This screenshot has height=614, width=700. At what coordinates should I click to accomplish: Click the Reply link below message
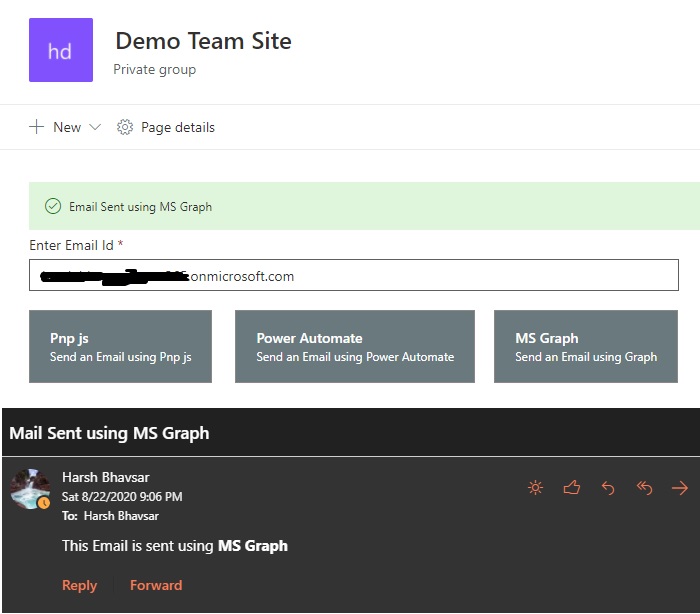[79, 585]
